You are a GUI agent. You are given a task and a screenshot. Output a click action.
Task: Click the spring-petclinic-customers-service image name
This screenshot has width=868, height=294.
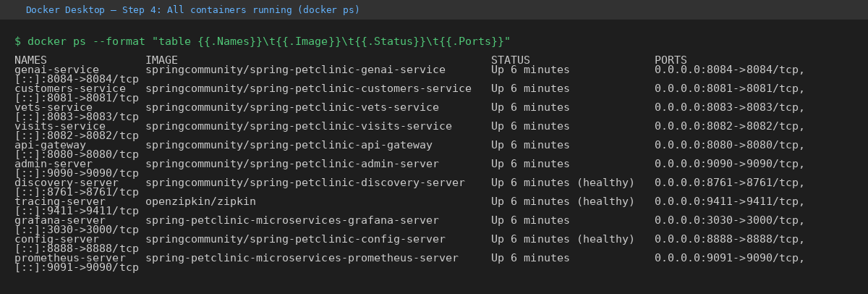pos(308,88)
